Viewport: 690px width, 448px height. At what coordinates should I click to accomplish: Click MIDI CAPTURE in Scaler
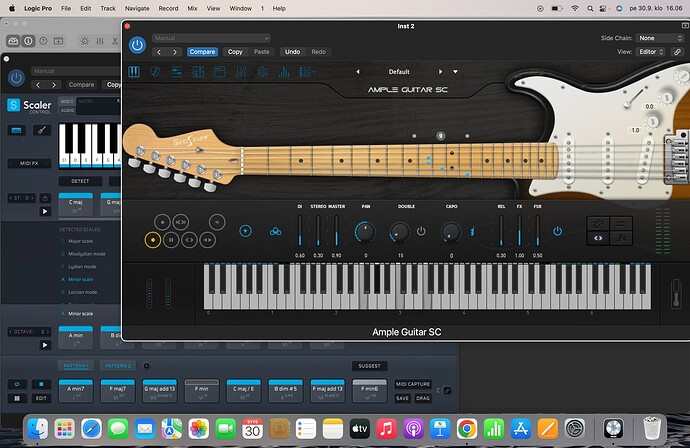coord(413,384)
